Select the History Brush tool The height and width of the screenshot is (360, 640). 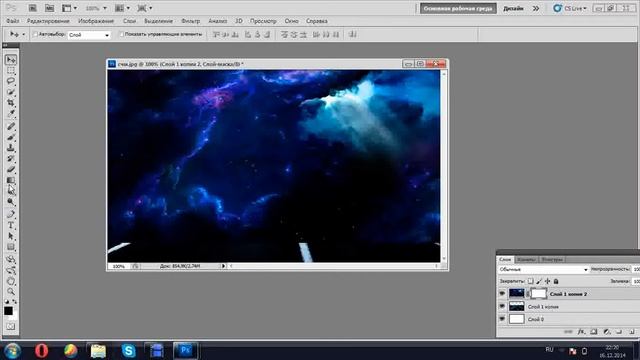[11, 158]
